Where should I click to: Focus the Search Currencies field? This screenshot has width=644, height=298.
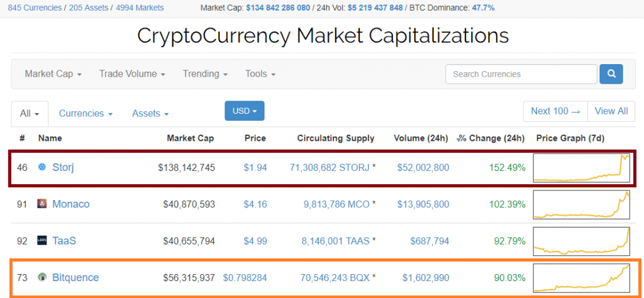click(x=521, y=74)
